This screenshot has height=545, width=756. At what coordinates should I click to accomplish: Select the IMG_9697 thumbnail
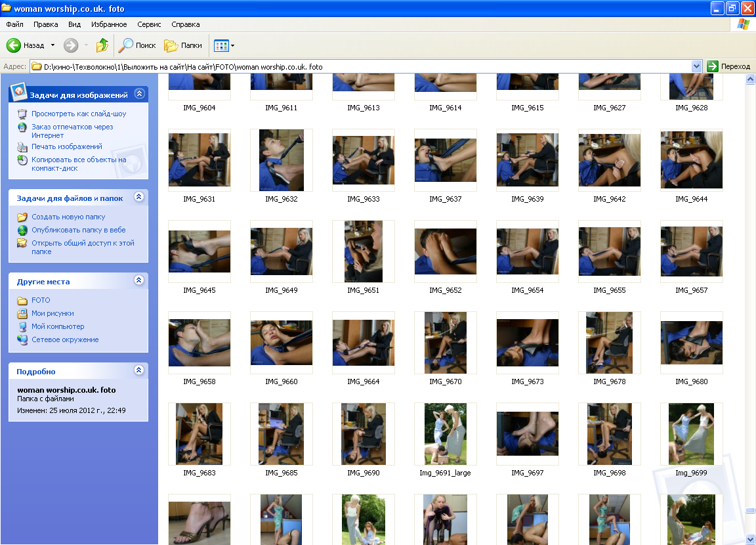(528, 433)
